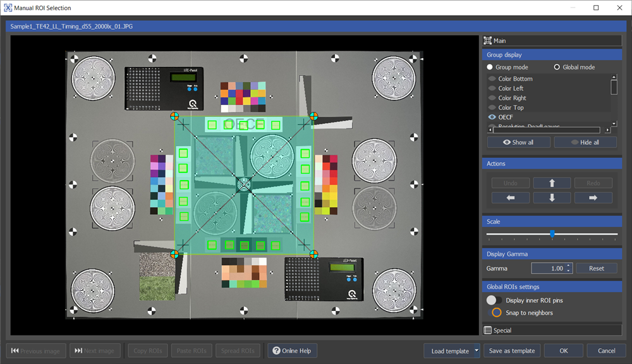Viewport: 632px width, 364px height.
Task: Click the center concentric-circle ROI target
Action: (244, 185)
